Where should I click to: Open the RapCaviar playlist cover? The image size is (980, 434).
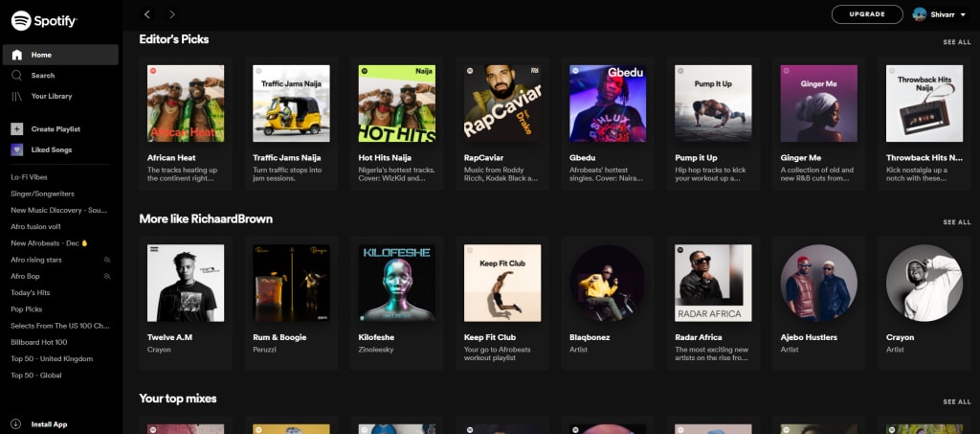[x=502, y=103]
